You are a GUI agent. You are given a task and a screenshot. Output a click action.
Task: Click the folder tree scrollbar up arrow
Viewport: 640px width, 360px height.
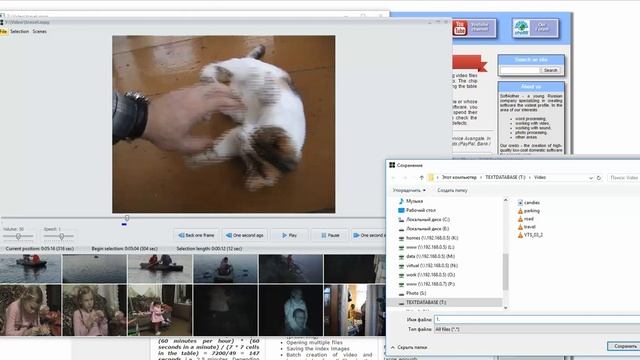(x=505, y=200)
